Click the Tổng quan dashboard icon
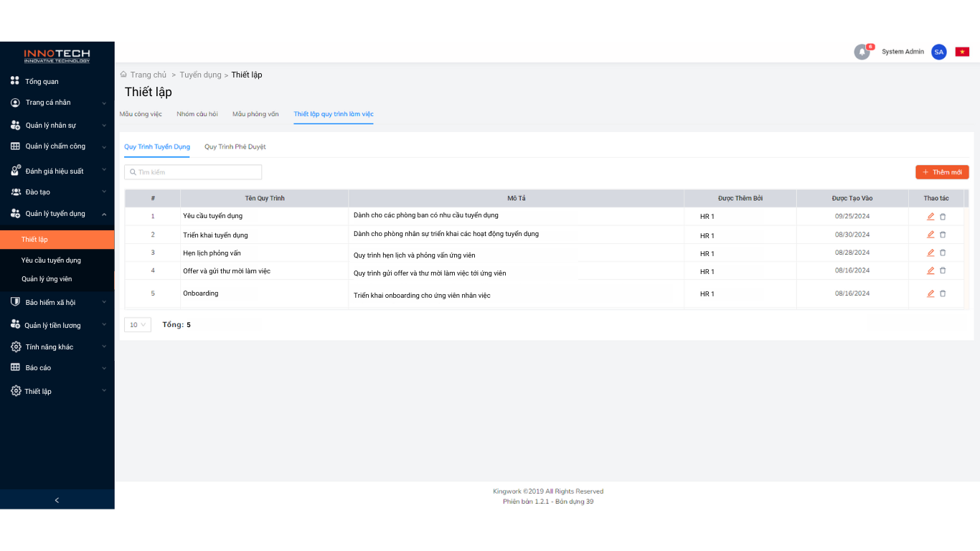980x551 pixels. 15,81
